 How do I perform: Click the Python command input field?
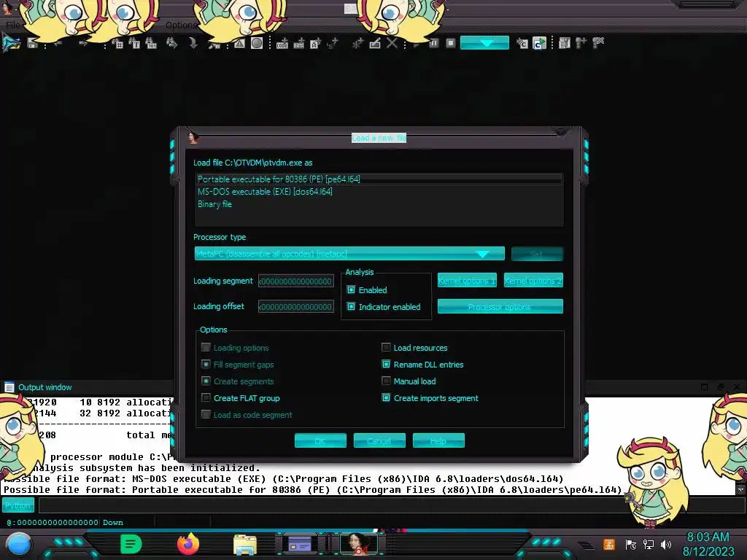click(x=392, y=505)
